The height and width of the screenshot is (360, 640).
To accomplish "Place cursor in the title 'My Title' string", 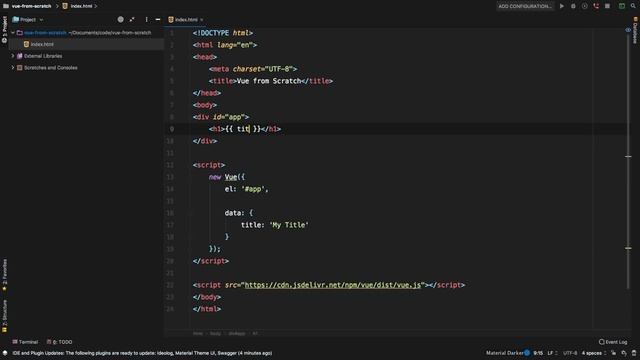I will click(289, 225).
